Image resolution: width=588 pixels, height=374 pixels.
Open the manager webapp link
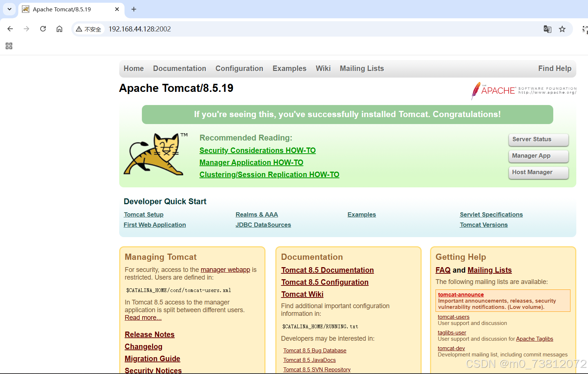[x=225, y=270]
